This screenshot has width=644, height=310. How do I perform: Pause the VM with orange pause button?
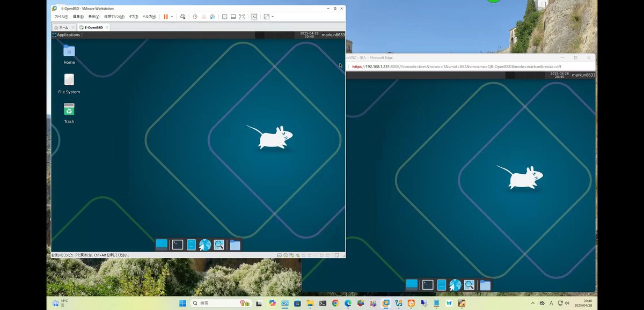pyautogui.click(x=166, y=17)
